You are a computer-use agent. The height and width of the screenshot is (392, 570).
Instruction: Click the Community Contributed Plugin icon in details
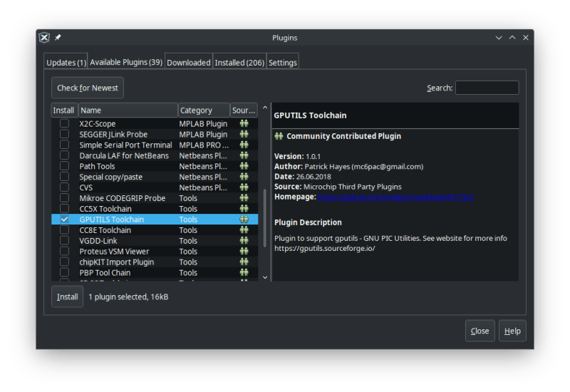(279, 136)
